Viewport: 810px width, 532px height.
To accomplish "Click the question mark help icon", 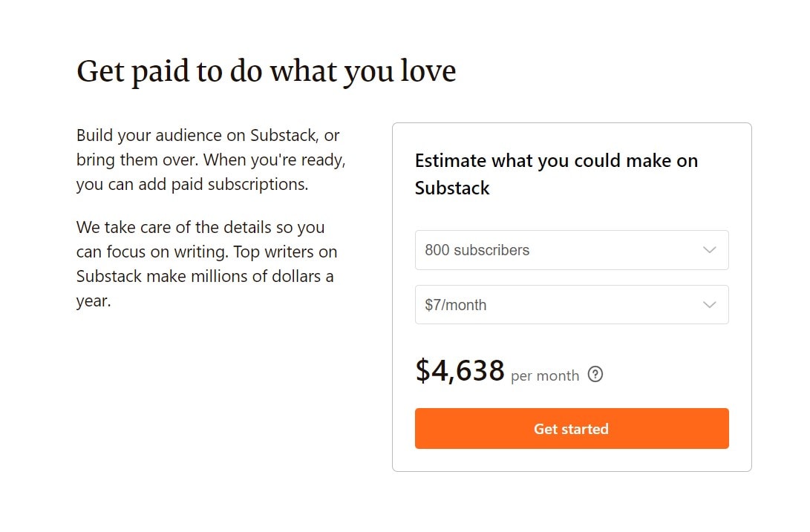I will point(595,374).
